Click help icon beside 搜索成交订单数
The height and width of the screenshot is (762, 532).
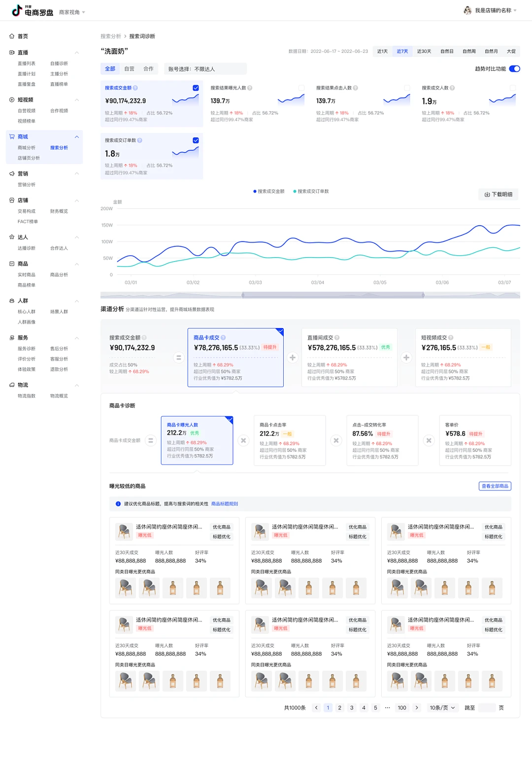point(140,140)
